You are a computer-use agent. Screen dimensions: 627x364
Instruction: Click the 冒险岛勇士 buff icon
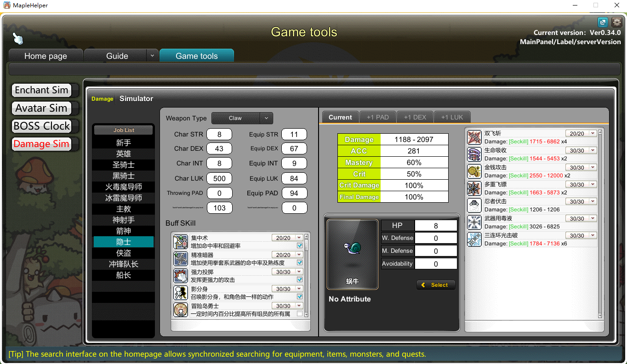click(x=181, y=310)
